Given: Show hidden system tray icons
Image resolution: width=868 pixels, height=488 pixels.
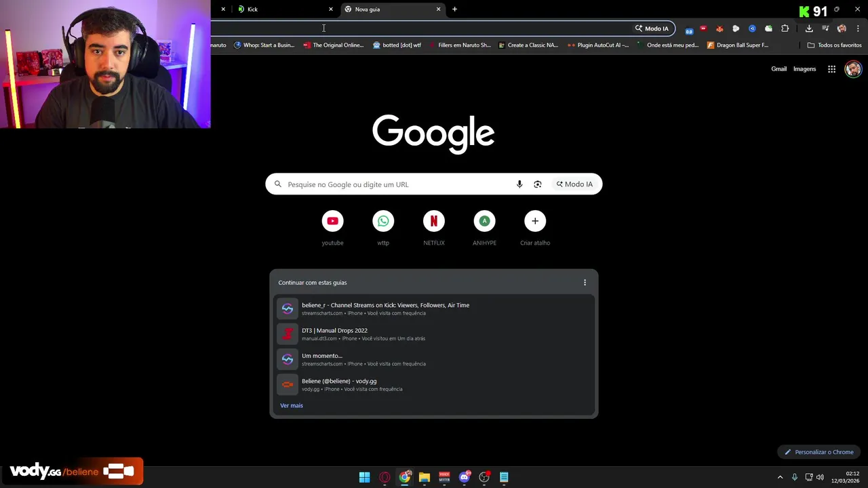Looking at the screenshot, I should click(x=780, y=477).
